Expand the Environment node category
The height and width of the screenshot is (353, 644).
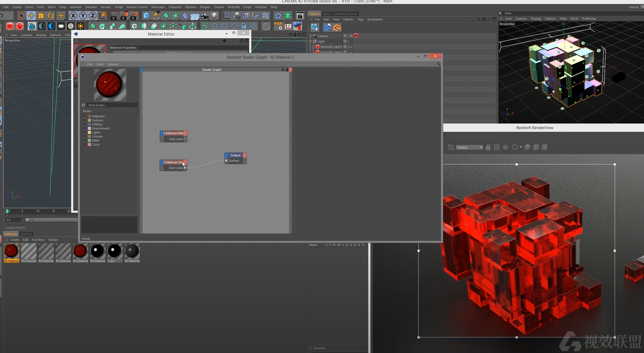[x=85, y=128]
